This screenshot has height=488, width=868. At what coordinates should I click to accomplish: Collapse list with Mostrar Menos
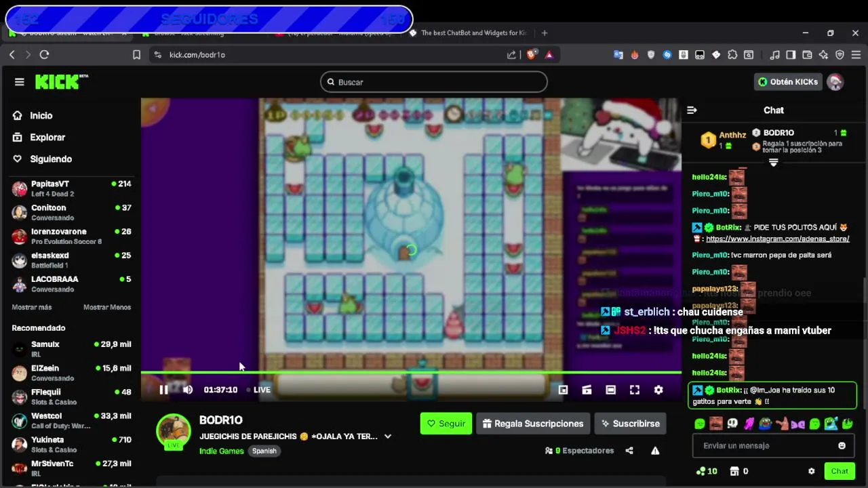coord(107,307)
